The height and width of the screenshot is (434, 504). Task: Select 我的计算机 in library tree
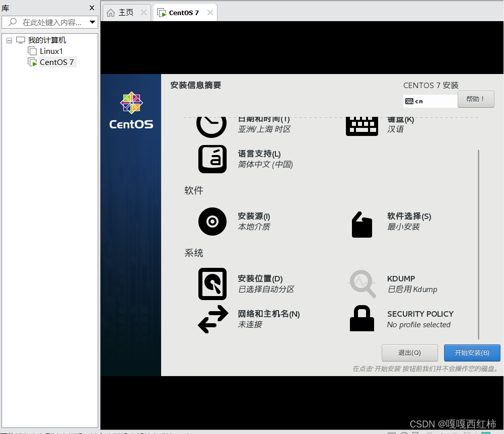pos(47,40)
